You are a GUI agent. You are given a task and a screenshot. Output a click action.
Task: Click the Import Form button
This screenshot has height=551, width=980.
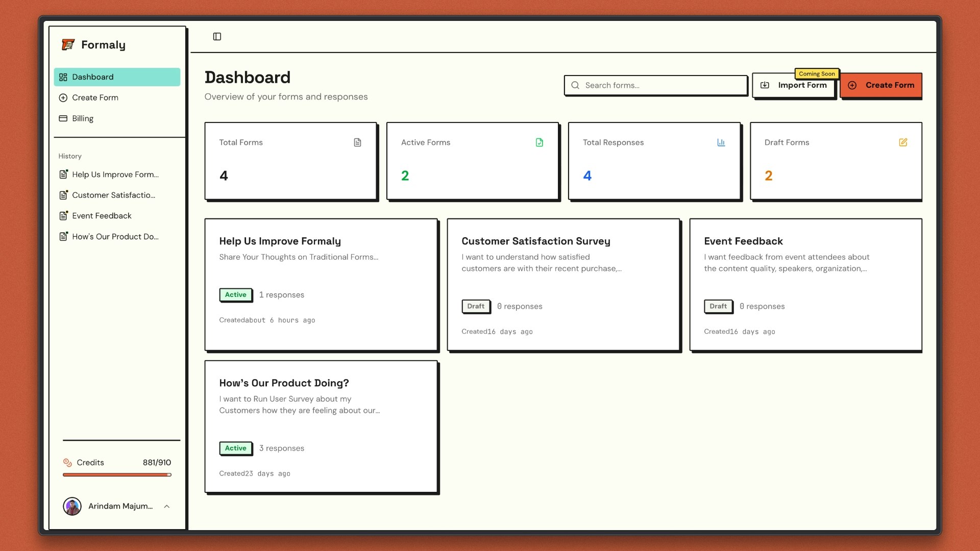[x=793, y=85]
